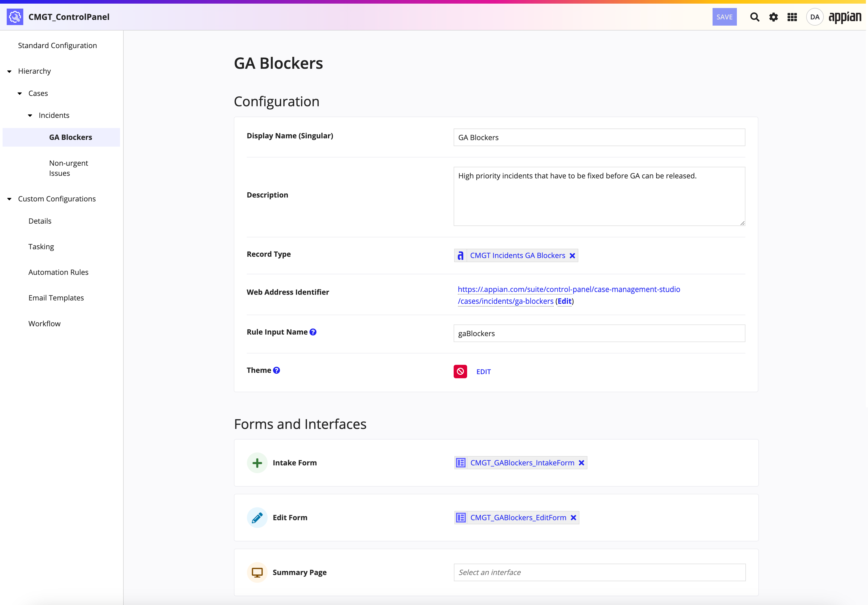
Task: Open the apps grid navigation icon
Action: (x=792, y=17)
